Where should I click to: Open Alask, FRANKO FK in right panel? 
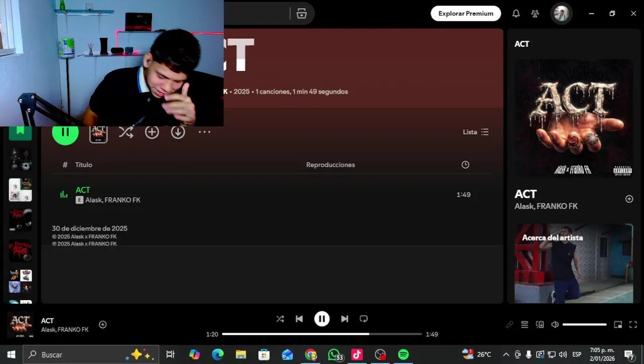pos(546,206)
